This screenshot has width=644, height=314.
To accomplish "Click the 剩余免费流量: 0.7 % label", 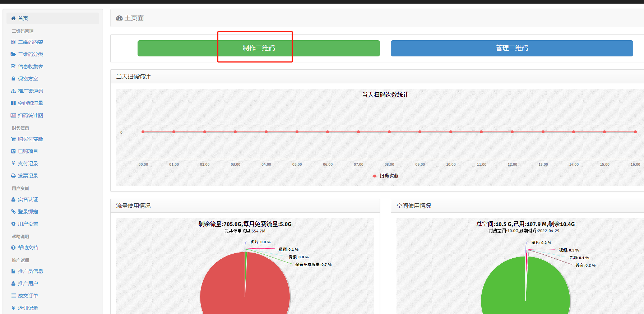I will coord(313,264).
